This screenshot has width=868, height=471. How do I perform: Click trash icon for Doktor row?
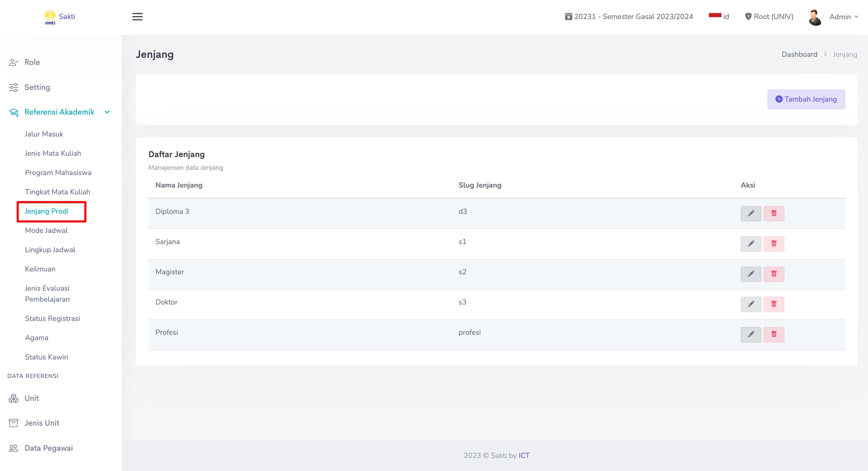click(773, 304)
